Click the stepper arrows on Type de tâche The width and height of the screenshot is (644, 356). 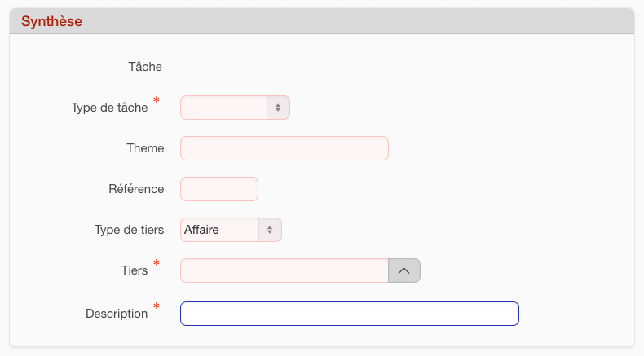278,108
